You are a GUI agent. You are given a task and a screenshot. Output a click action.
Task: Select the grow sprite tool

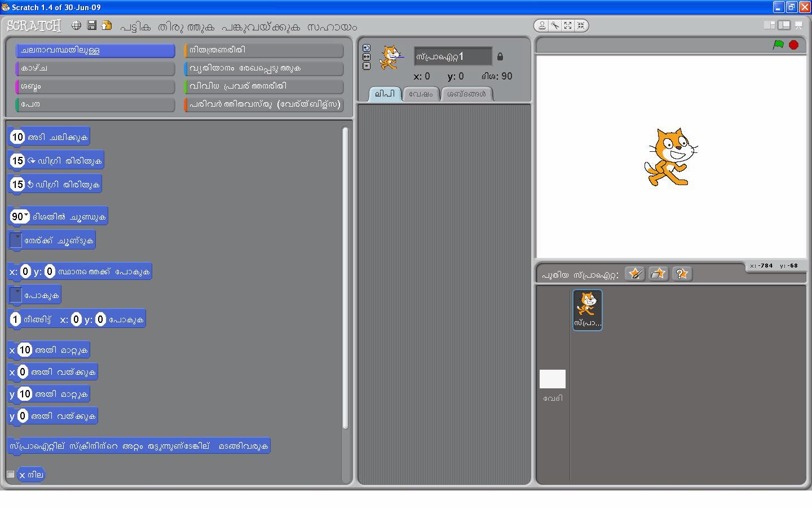click(568, 25)
